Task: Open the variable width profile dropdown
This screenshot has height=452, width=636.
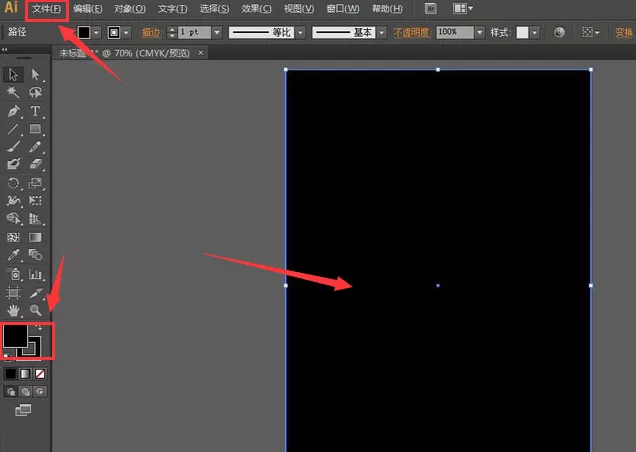Action: 300,32
